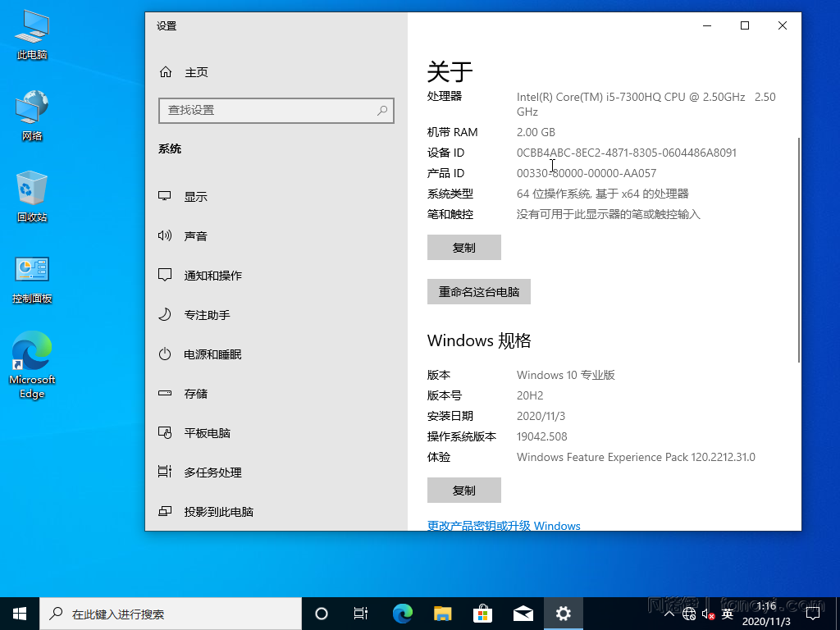The height and width of the screenshot is (630, 840).
Task: Click device ID value 0CBB4ABC-8EC2-4871
Action: (626, 153)
